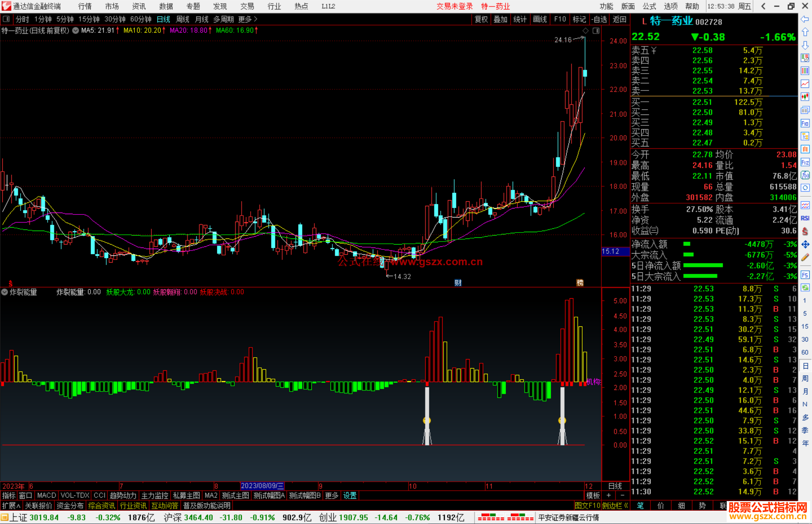
Task: Click the back arrow in right sidebar
Action: pos(805,19)
